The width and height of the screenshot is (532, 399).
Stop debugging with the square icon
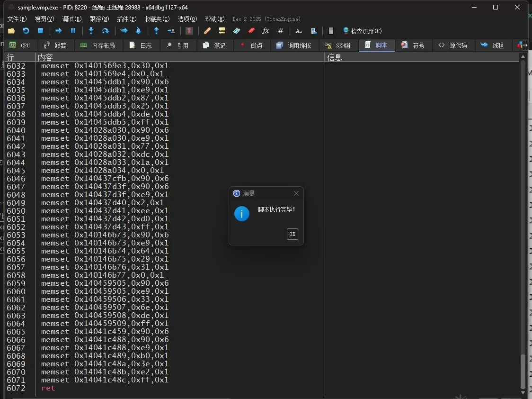point(40,31)
